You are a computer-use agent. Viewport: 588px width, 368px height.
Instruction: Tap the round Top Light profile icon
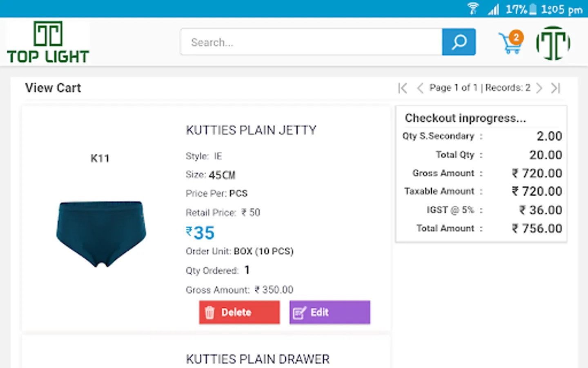(553, 43)
